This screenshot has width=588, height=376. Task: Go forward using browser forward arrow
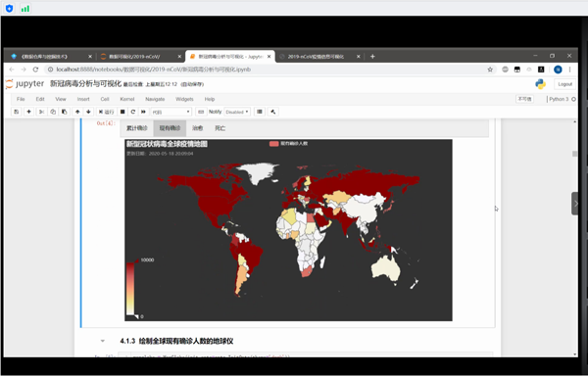24,70
